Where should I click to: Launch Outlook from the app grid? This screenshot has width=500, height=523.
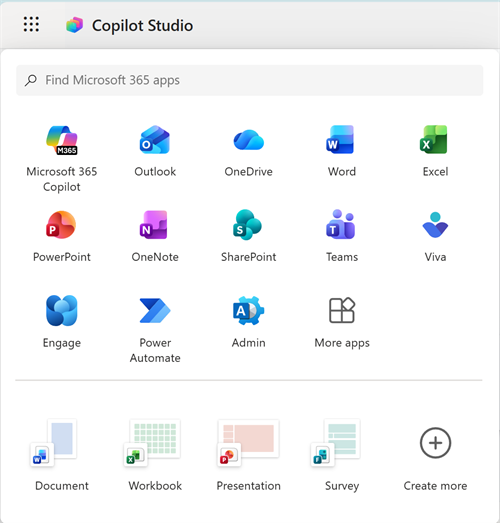pyautogui.click(x=155, y=140)
